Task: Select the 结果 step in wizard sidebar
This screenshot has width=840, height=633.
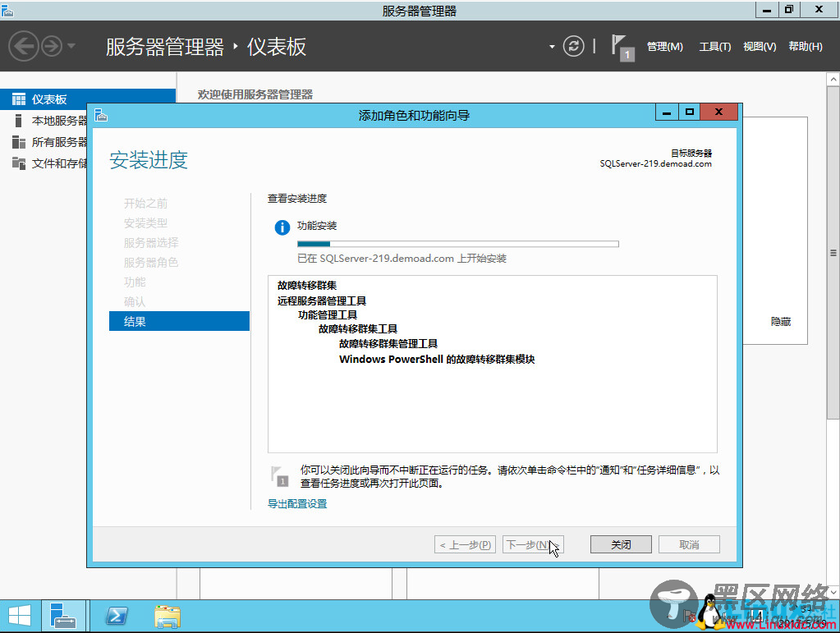Action: tap(180, 321)
